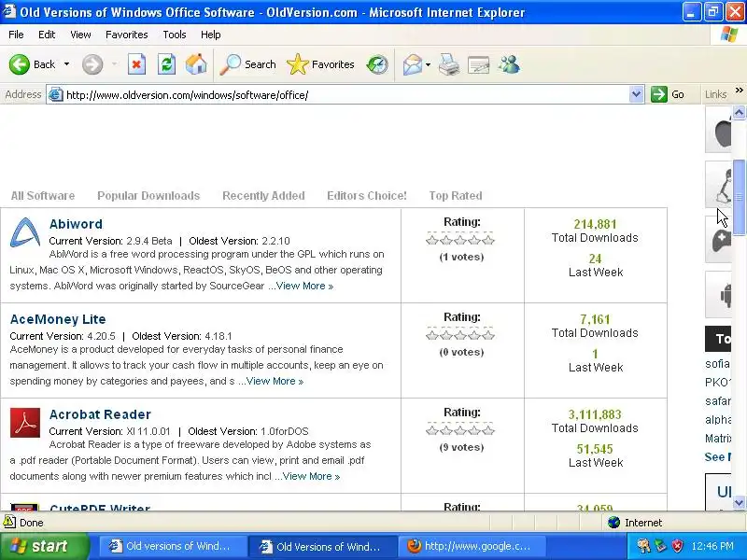
Task: Click the Abiword logo icon
Action: [x=25, y=232]
